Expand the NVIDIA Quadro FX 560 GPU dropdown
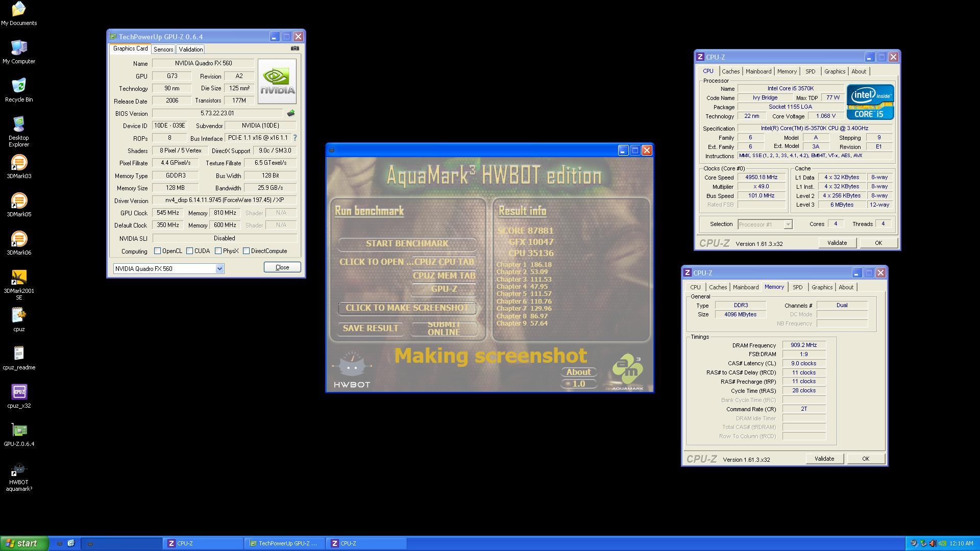 coord(219,268)
